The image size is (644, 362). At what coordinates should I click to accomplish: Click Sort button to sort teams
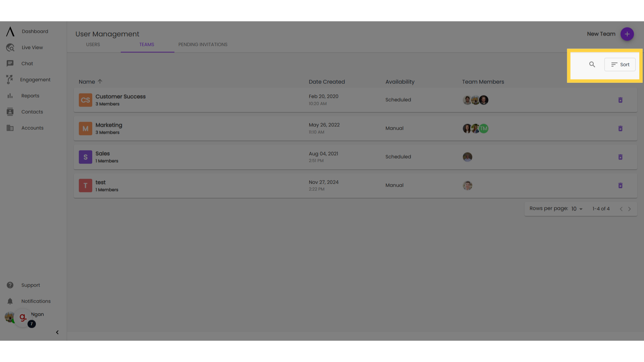point(620,64)
